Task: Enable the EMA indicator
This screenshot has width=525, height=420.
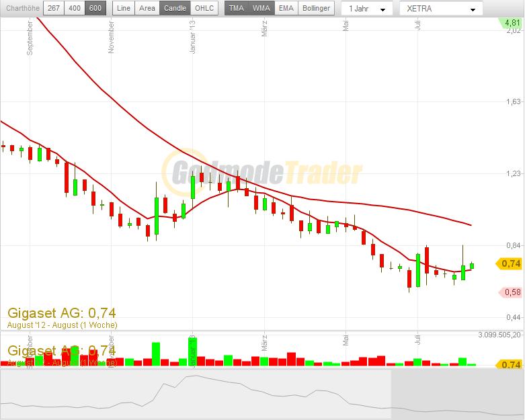Action: pyautogui.click(x=286, y=8)
